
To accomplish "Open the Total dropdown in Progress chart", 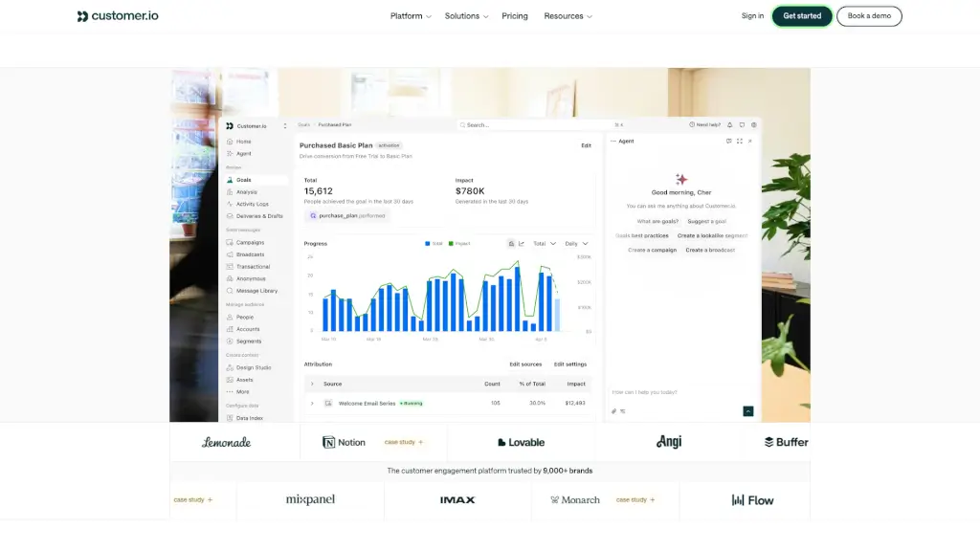I will pos(545,244).
